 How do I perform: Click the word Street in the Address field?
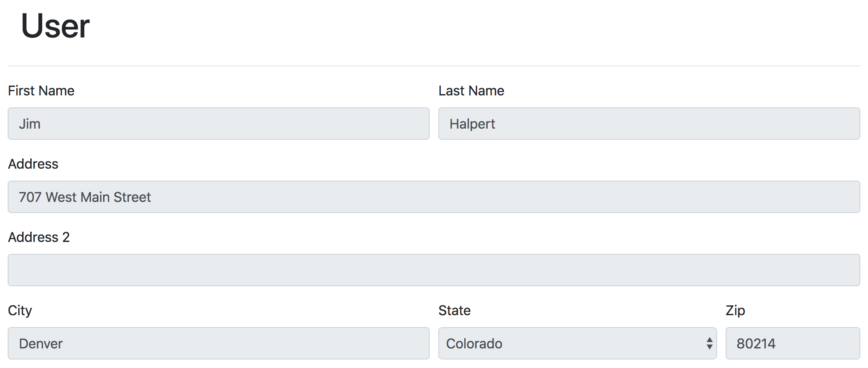(x=132, y=197)
